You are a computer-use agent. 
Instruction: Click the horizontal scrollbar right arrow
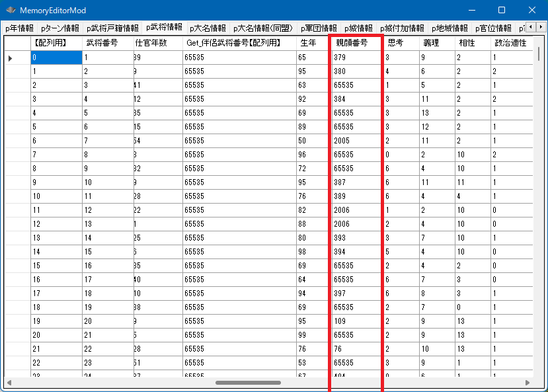tap(527, 383)
